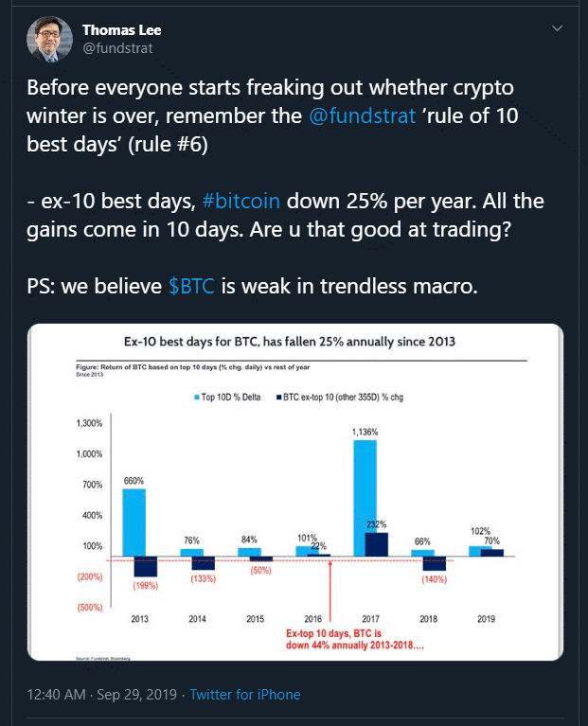The image size is (588, 726).
Task: Click Thomas Lee's profile avatar
Action: pos(44,41)
